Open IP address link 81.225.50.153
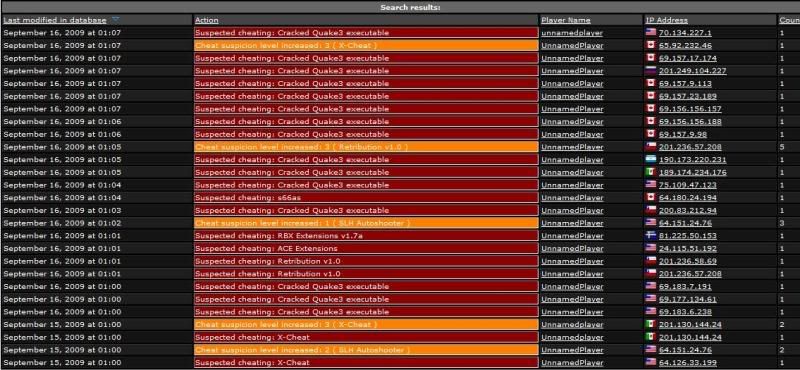Screen dimensions: 800x370 688,236
